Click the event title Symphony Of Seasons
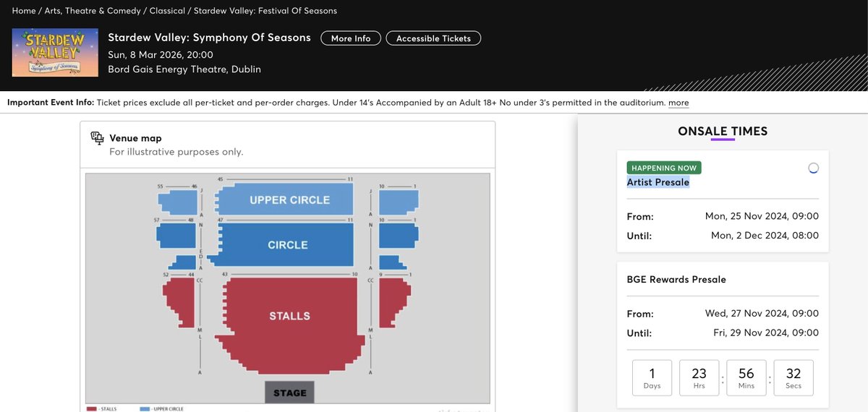Viewport: 868px width, 412px height. 209,38
